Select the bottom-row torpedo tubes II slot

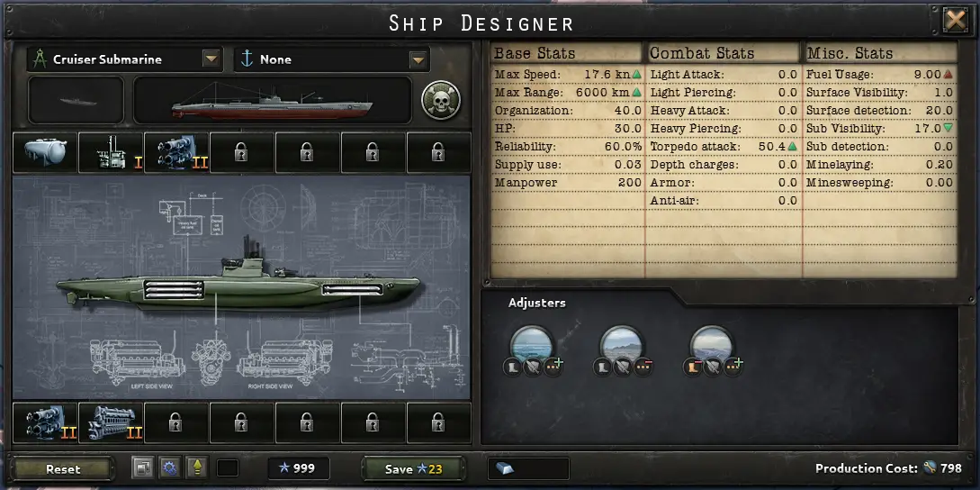pyautogui.click(x=45, y=423)
